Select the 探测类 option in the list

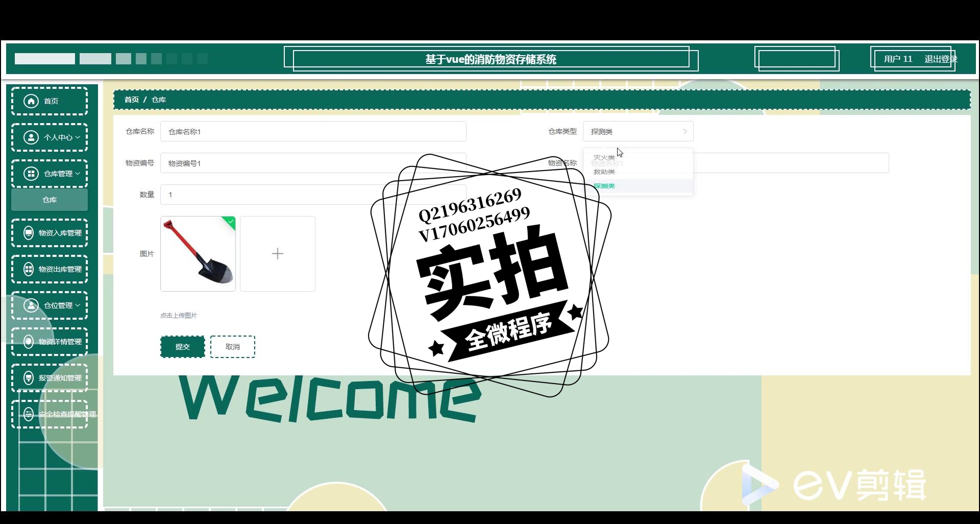638,186
